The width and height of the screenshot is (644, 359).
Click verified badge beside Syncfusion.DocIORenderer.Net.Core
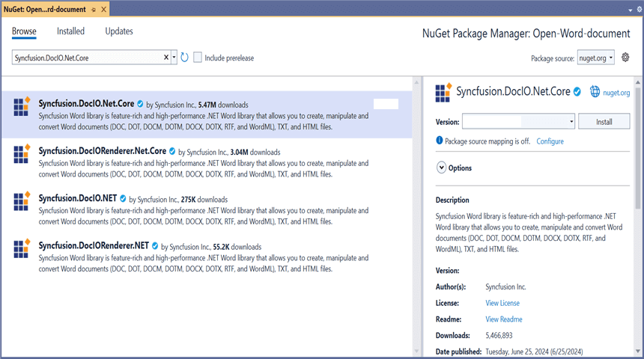pos(172,151)
